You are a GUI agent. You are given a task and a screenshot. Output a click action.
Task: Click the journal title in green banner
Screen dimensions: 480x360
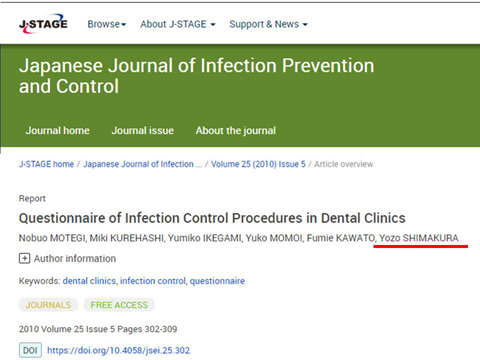(x=197, y=76)
